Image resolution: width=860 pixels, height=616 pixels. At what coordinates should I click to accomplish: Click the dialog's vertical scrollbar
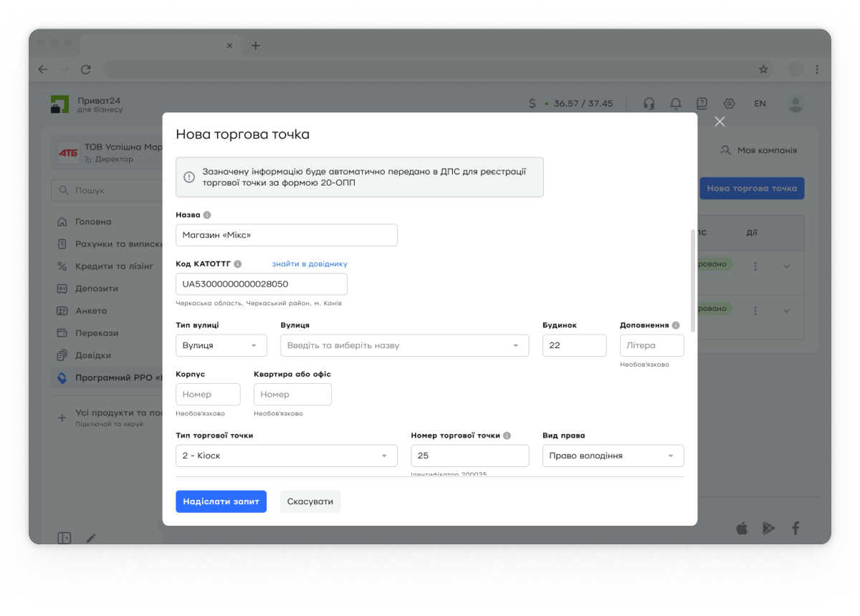point(692,280)
